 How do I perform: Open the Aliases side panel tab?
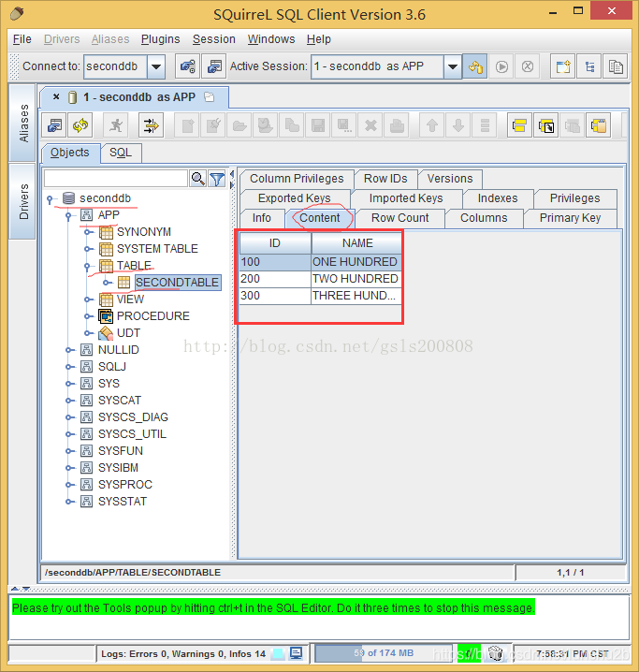[x=23, y=123]
